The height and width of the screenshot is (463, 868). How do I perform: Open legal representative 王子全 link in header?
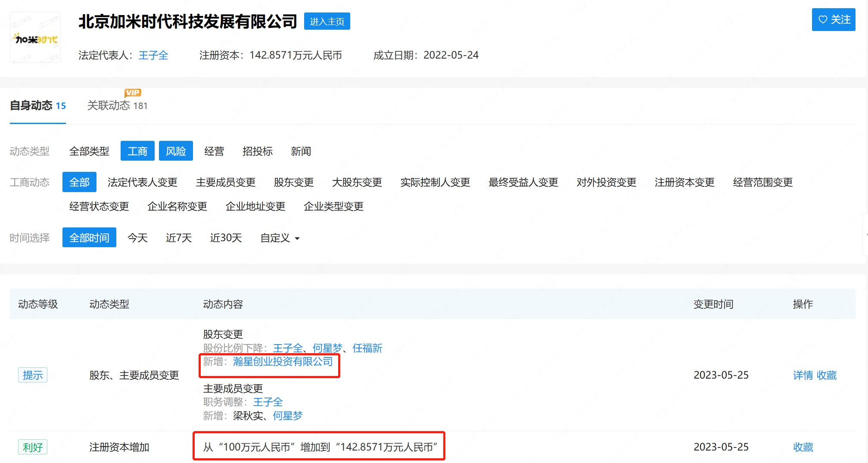pyautogui.click(x=153, y=55)
